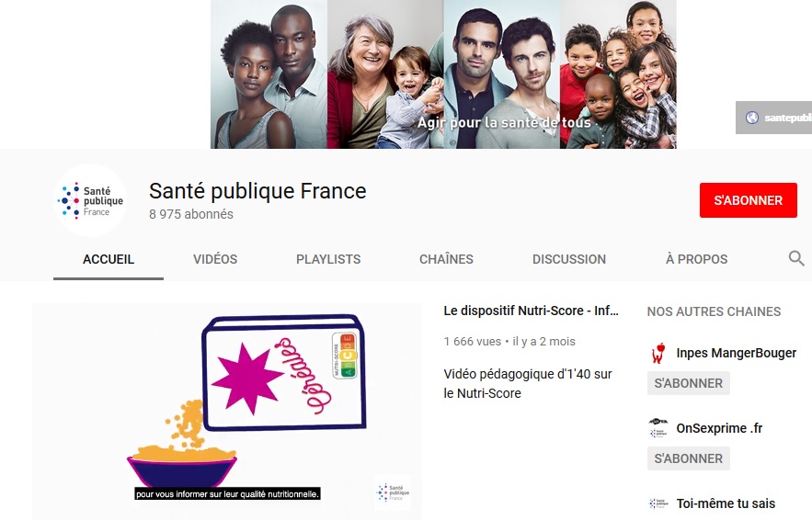Screen dimensions: 812x520
Task: Click the Toi-même tu sais channel icon
Action: [x=658, y=503]
